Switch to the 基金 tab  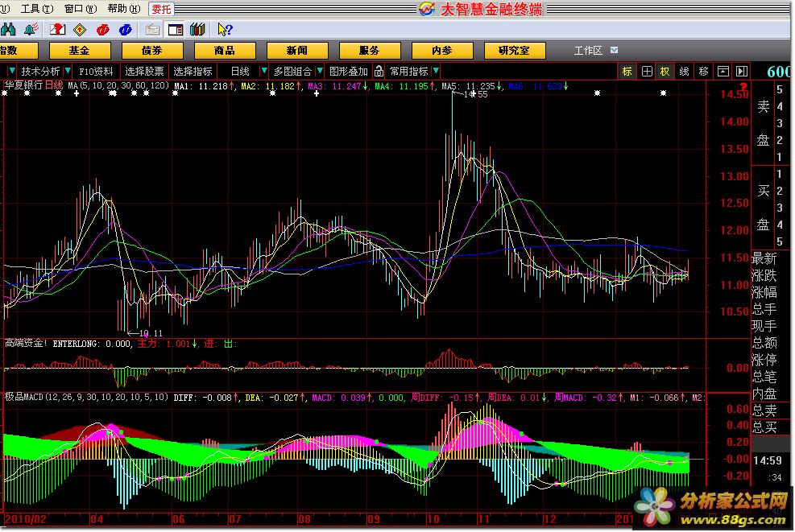click(80, 50)
